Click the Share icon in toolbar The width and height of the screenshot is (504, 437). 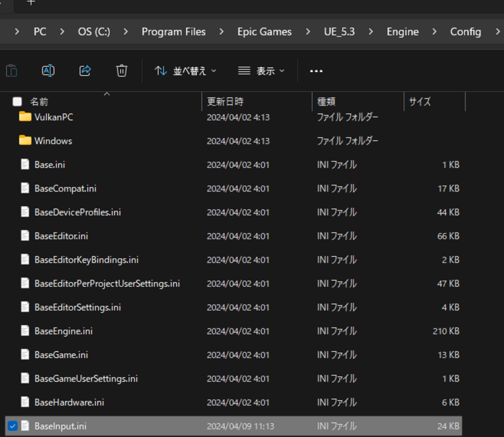pos(85,71)
